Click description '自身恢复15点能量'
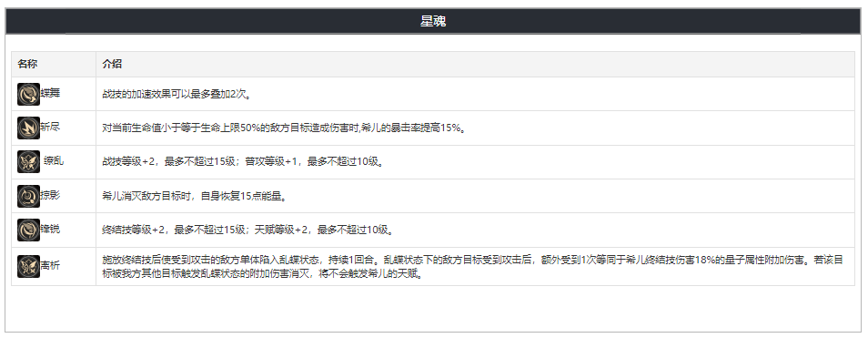 coord(196,196)
